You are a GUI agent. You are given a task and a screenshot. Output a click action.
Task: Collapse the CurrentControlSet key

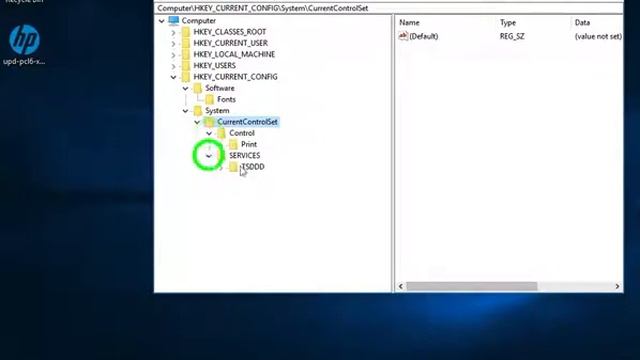coord(197,122)
